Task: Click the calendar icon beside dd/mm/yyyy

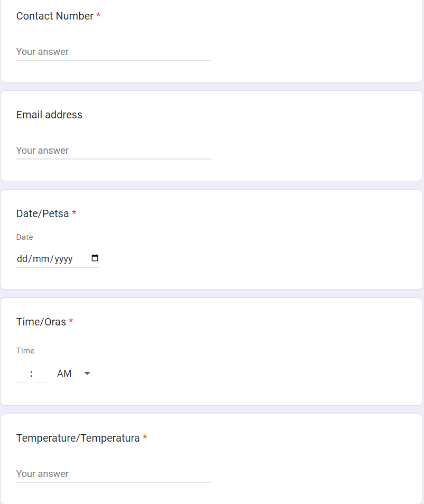Action: (x=95, y=258)
